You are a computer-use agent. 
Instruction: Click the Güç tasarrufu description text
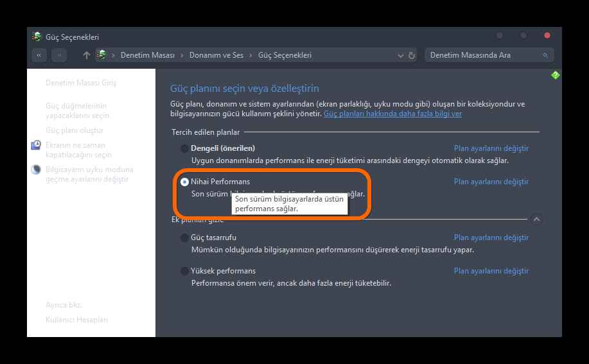click(333, 250)
